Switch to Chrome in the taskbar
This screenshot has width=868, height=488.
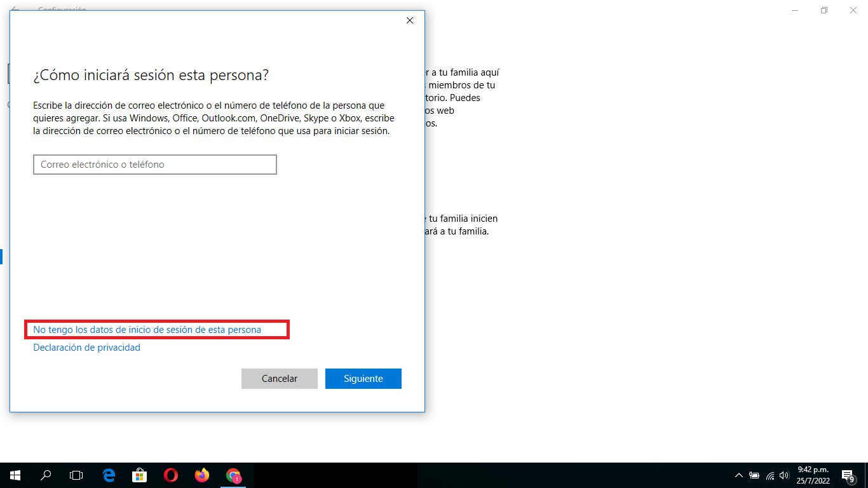(234, 475)
